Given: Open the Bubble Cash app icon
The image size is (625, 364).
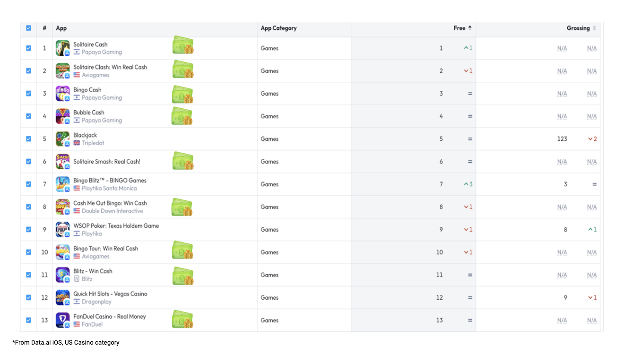Looking at the screenshot, I should 63,116.
